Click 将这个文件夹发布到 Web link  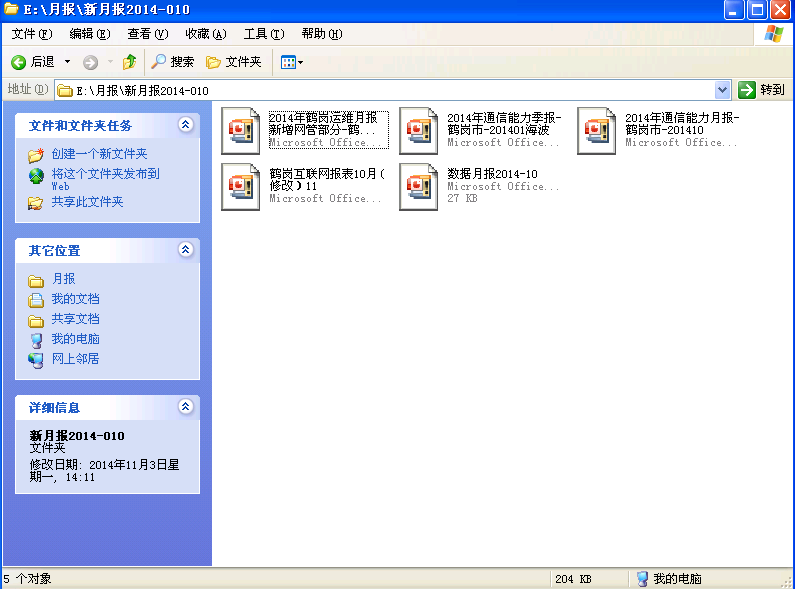click(x=105, y=179)
